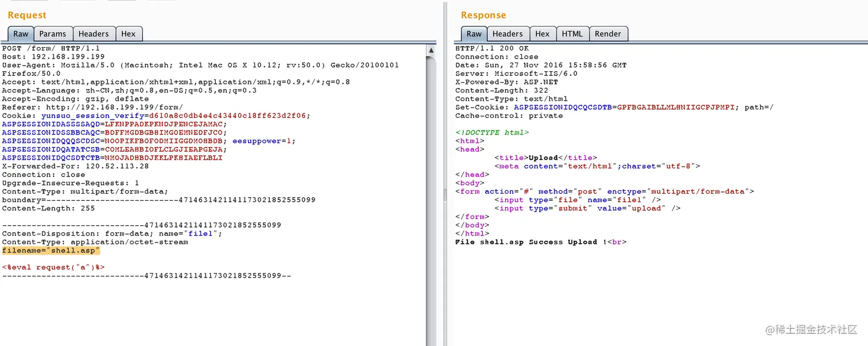
Task: Click the request pane scroll-up arrow
Action: (x=431, y=51)
